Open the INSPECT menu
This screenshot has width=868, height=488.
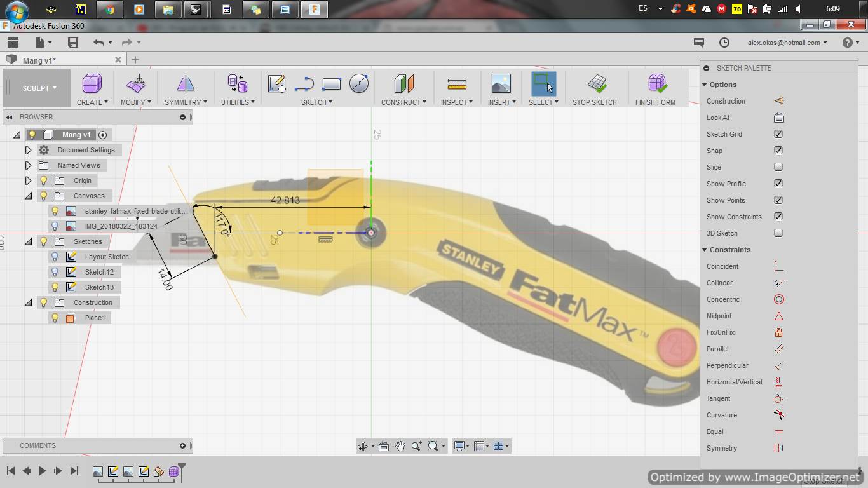point(457,102)
